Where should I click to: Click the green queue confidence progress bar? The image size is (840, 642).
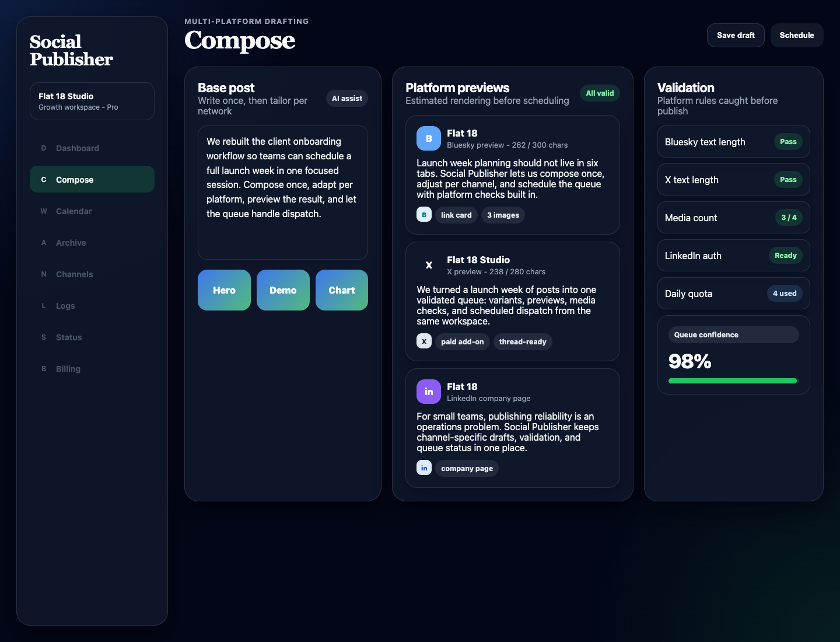pos(733,381)
